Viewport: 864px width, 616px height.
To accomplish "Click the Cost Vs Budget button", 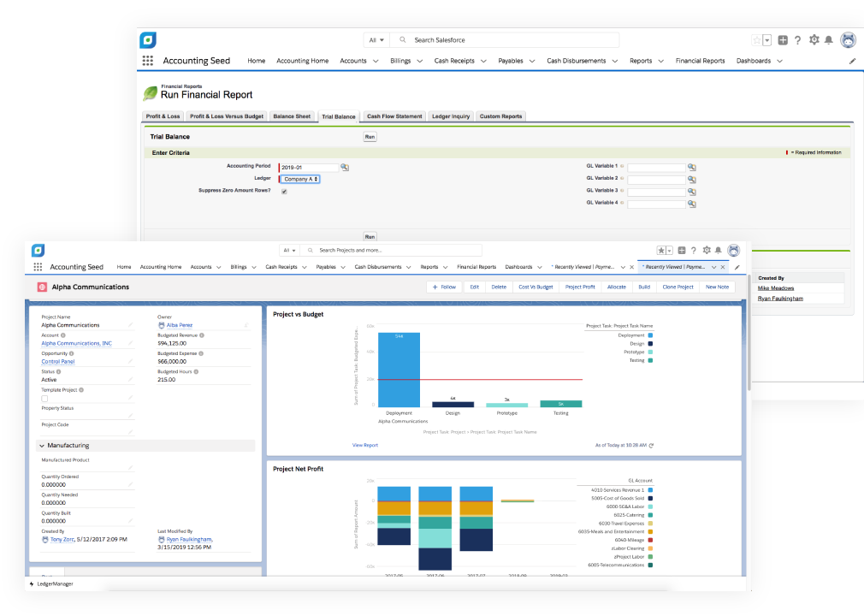I will (536, 287).
